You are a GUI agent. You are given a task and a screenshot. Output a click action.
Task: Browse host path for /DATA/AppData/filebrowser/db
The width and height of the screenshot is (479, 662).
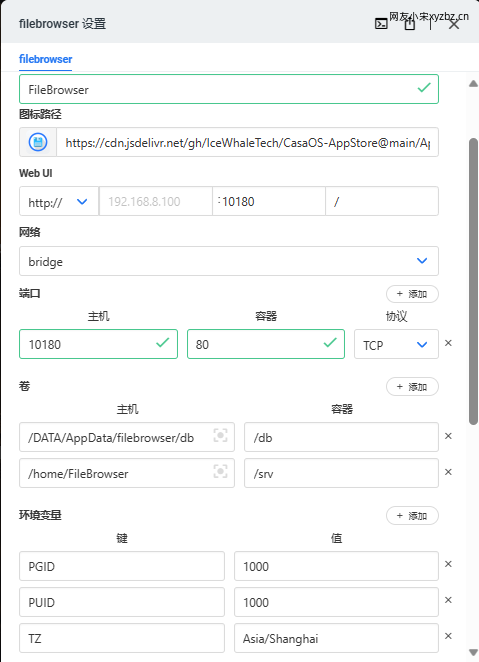[x=220, y=435]
